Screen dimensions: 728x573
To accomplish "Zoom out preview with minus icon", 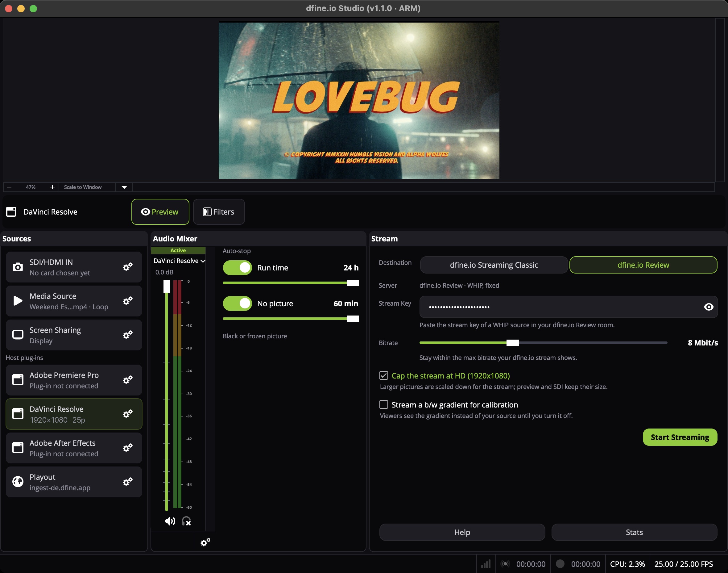I will point(9,187).
